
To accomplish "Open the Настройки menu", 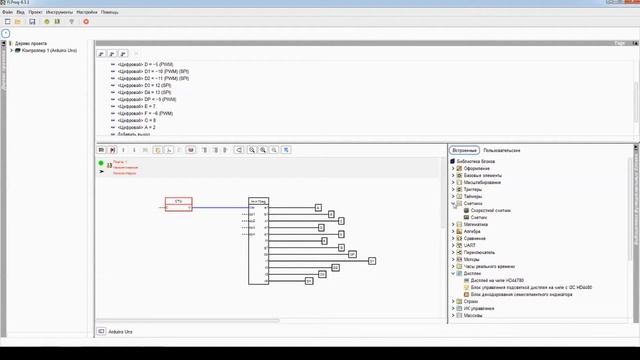I will click(87, 12).
